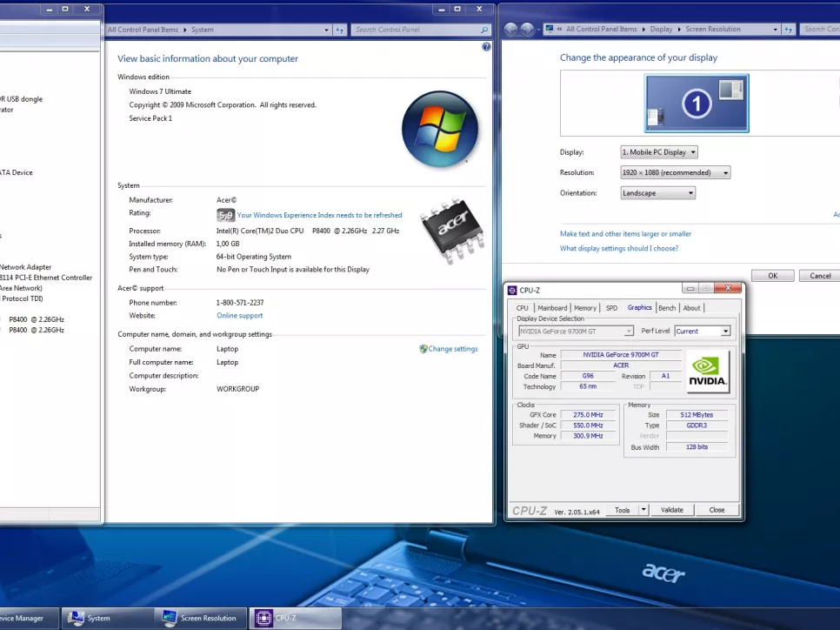Screen dimensions: 840x630
Task: Click the 'WORKGROUP' workgroup value
Action: pyautogui.click(x=238, y=389)
